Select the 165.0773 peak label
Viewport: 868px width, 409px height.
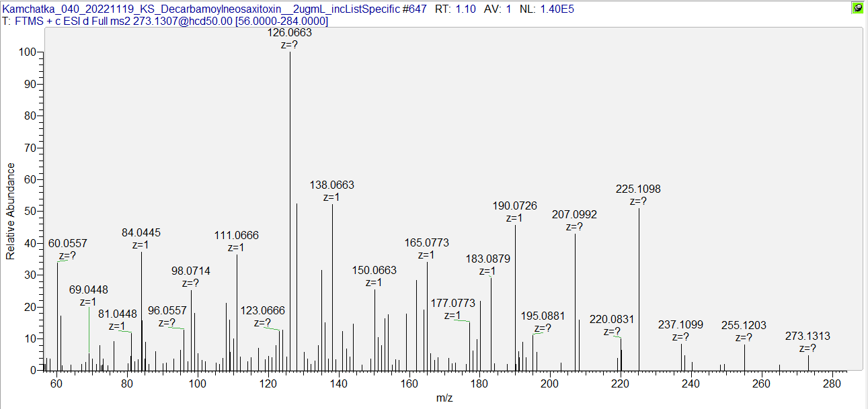(x=426, y=243)
